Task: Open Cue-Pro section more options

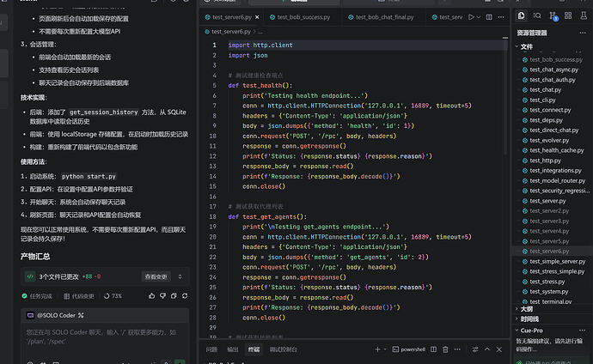Action: tap(583, 331)
